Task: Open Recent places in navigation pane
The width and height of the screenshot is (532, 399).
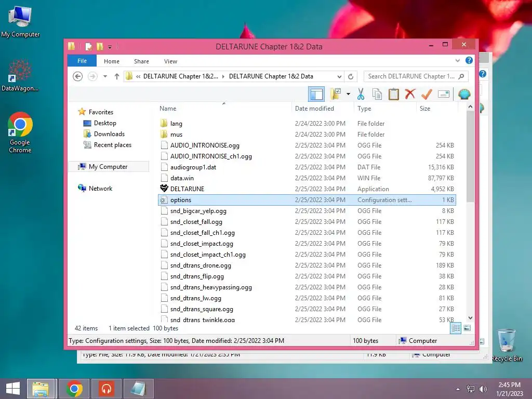Action: click(113, 145)
